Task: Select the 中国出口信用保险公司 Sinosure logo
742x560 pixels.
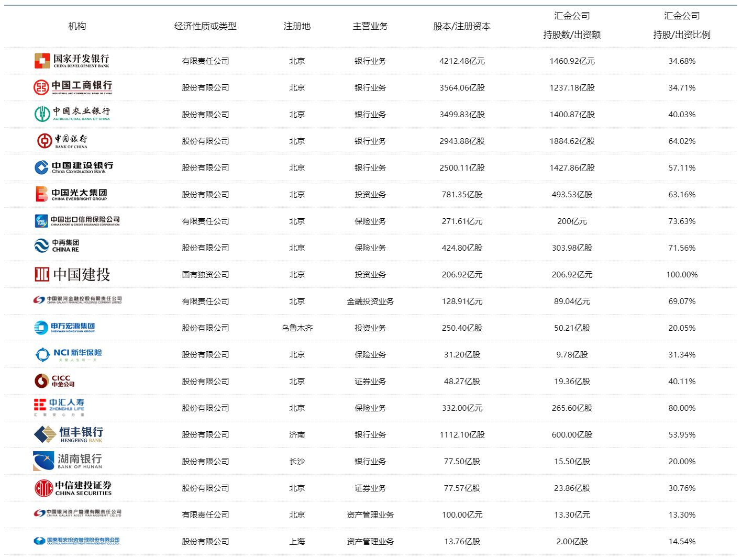Action: (x=77, y=221)
